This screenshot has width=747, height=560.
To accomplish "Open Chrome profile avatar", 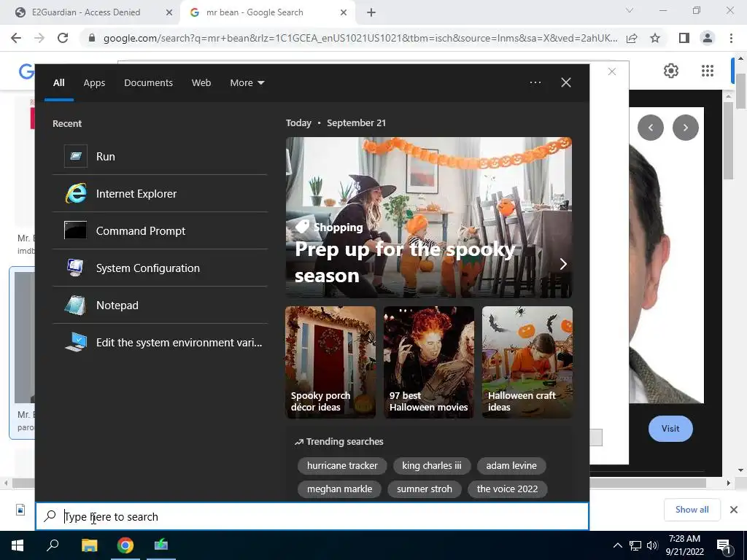I will [x=708, y=38].
